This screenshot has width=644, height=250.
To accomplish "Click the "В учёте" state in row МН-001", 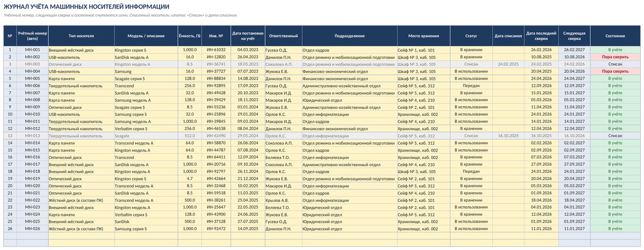I will pos(615,50).
